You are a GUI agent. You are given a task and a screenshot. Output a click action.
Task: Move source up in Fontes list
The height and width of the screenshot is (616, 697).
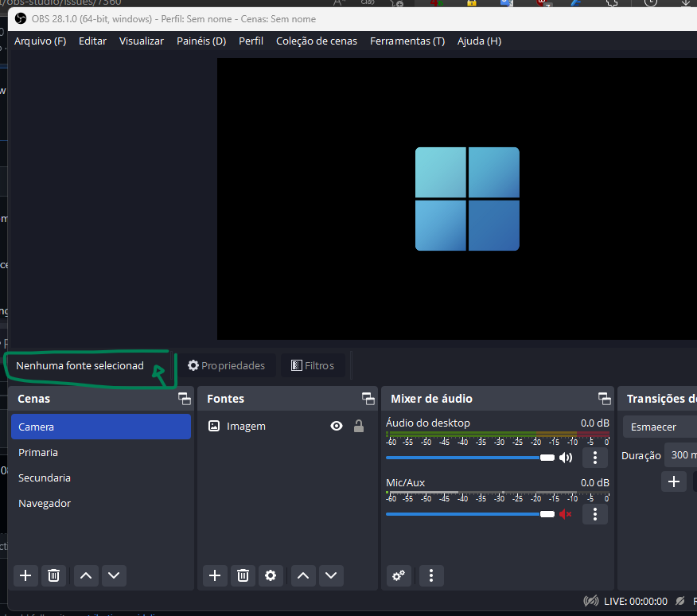click(x=303, y=575)
